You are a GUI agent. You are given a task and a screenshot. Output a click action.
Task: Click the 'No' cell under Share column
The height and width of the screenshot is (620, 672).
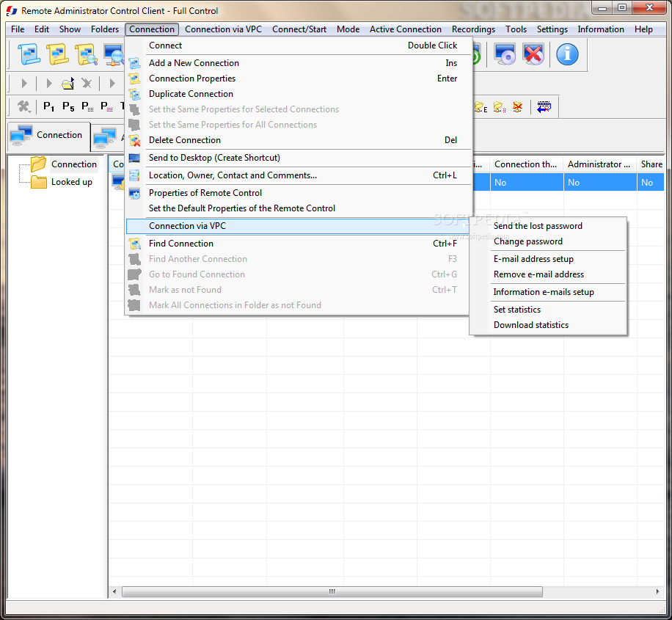tap(651, 183)
